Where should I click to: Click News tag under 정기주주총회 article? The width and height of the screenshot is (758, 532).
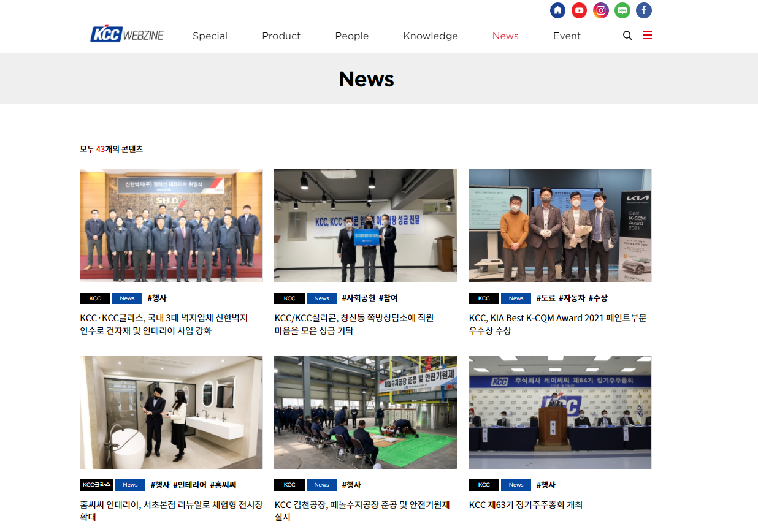click(x=516, y=485)
